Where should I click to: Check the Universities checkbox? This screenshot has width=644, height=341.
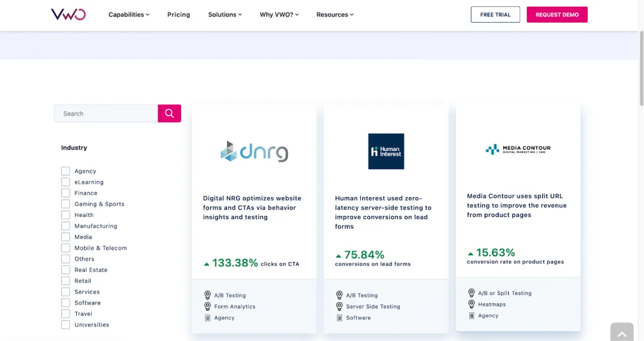coord(65,325)
